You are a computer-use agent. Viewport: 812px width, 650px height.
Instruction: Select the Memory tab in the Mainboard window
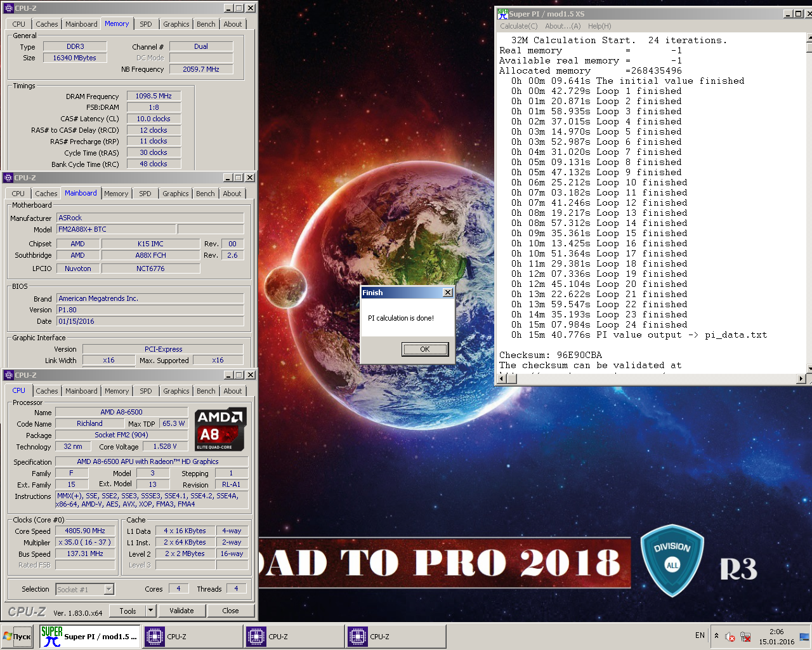[x=116, y=194]
